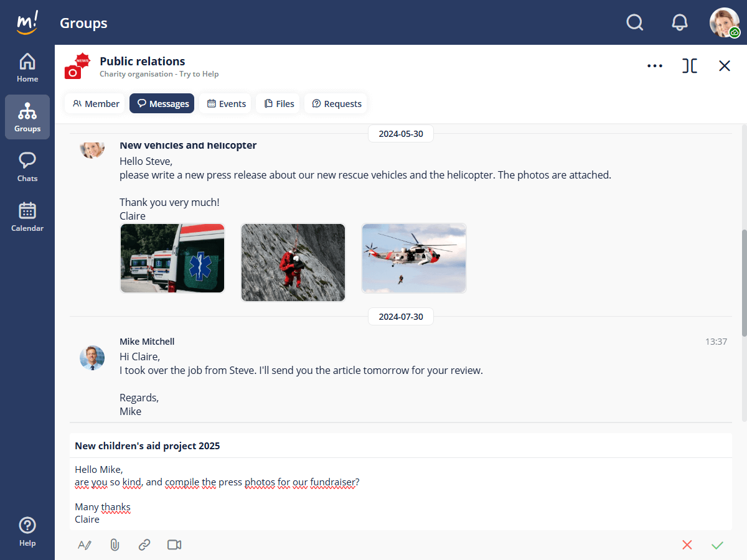This screenshot has height=560, width=747.
Task: Open Chats in the sidebar
Action: pos(27,167)
